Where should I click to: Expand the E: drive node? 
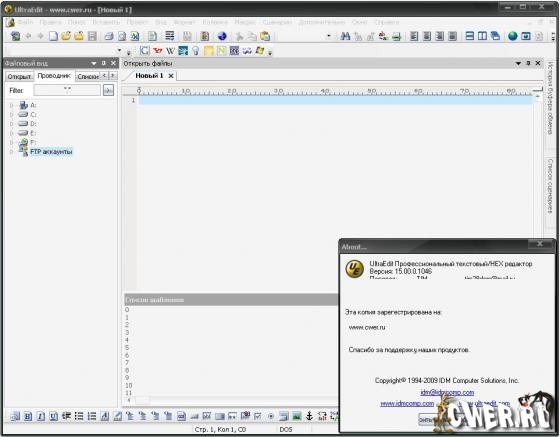click(x=11, y=133)
